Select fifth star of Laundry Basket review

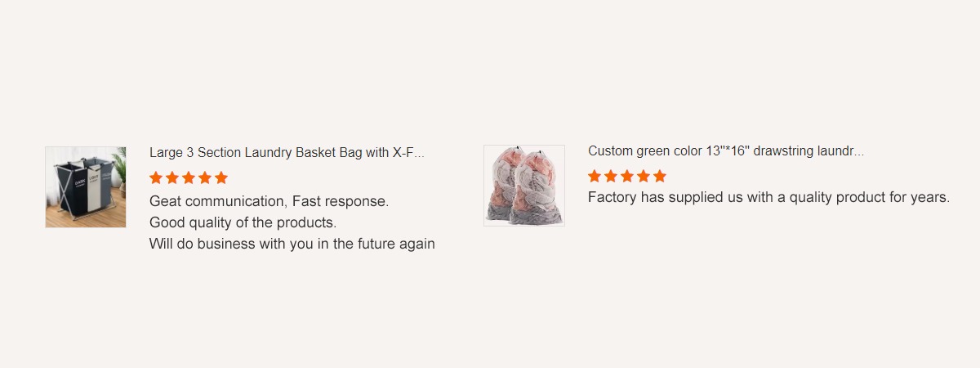click(221, 177)
